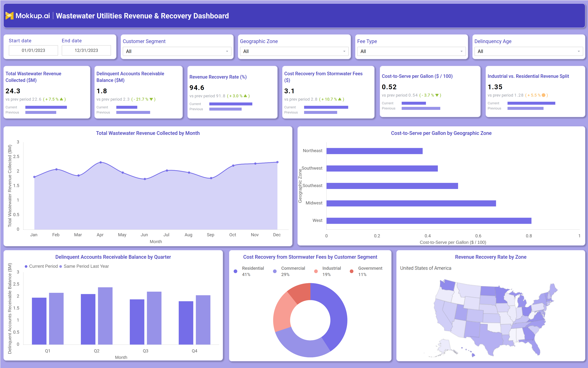The width and height of the screenshot is (588, 368).
Task: Click the United States of America map label
Action: coord(426,268)
